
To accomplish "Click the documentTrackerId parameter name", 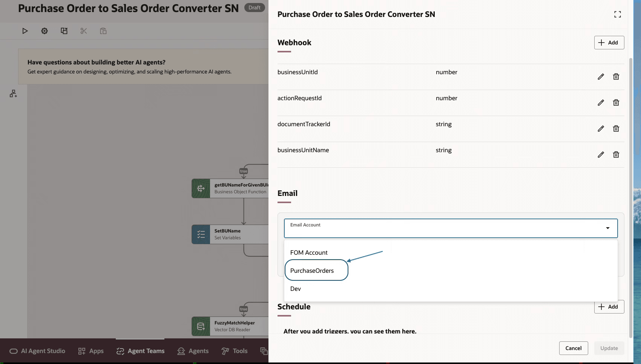I will 304,124.
